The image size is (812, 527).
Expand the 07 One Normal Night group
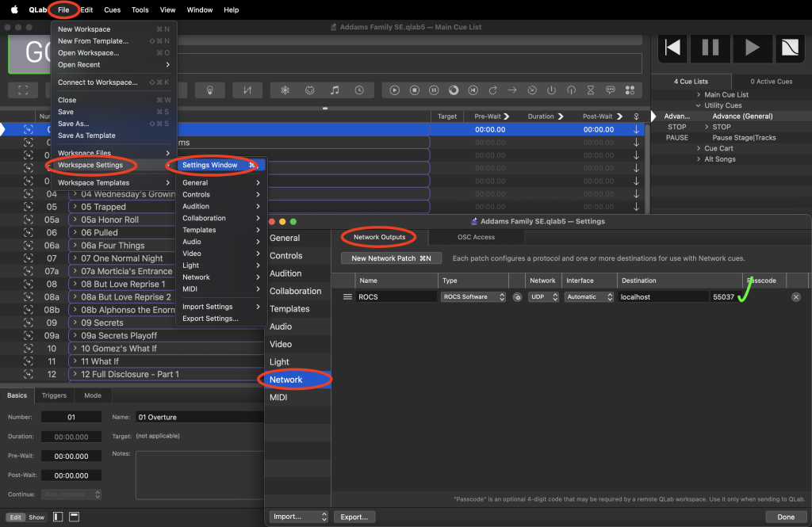click(x=75, y=258)
